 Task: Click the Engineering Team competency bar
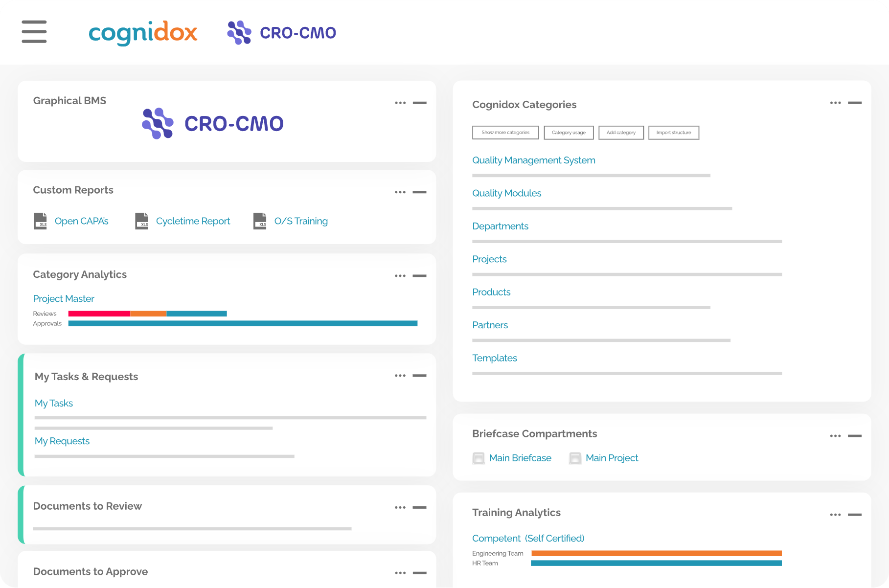click(656, 553)
